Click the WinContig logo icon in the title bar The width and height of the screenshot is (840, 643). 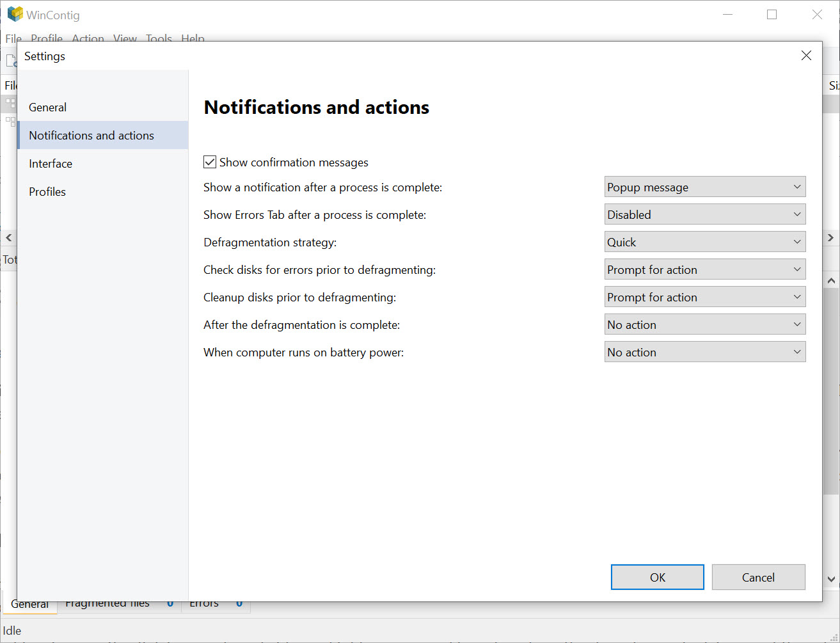point(14,14)
